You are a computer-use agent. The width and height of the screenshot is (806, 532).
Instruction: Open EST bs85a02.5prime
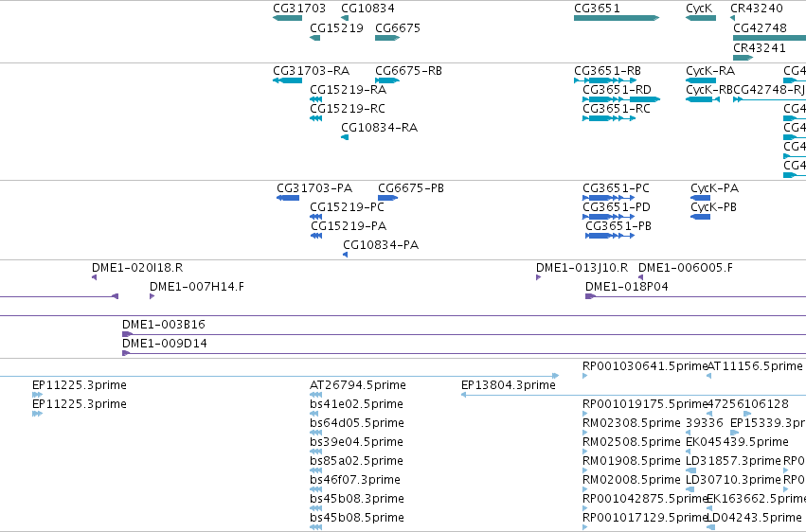click(x=356, y=461)
